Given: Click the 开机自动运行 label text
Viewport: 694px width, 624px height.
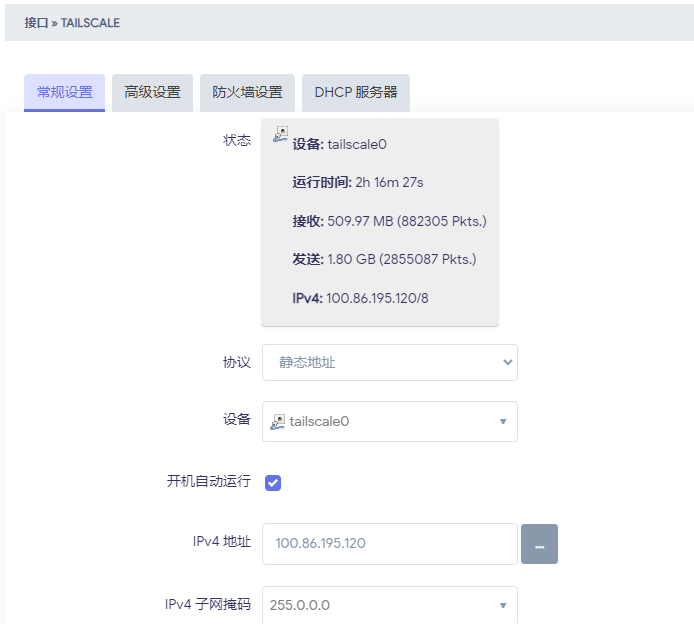Looking at the screenshot, I should (208, 482).
